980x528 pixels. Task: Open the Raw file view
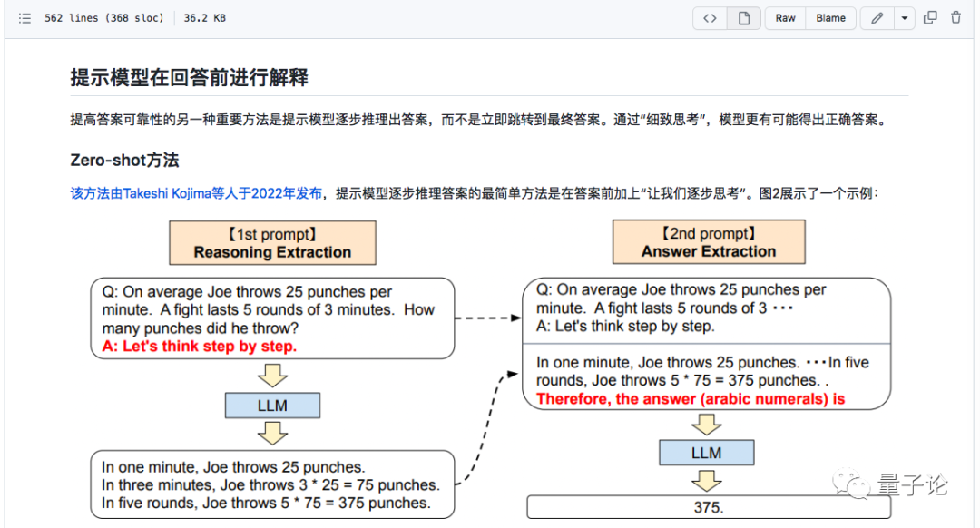click(x=786, y=18)
